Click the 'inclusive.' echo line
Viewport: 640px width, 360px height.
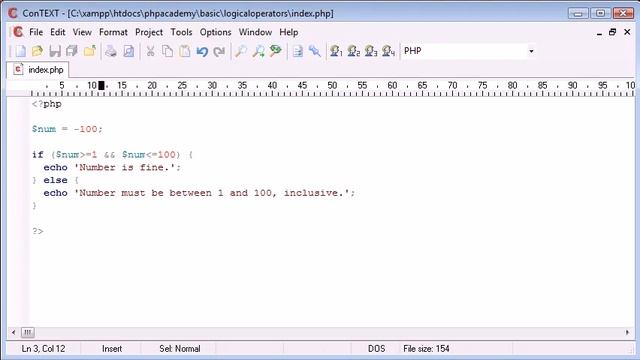[199, 193]
